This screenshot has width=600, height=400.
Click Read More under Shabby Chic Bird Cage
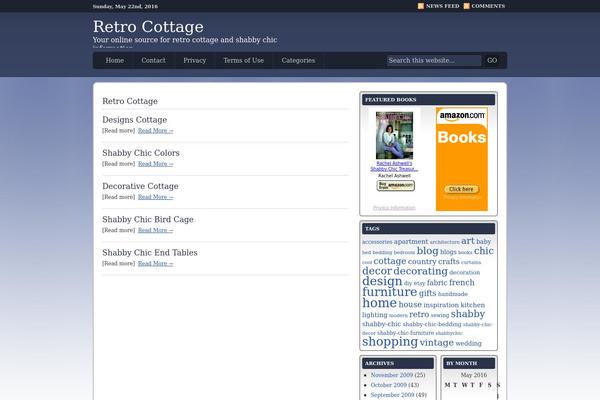(155, 231)
